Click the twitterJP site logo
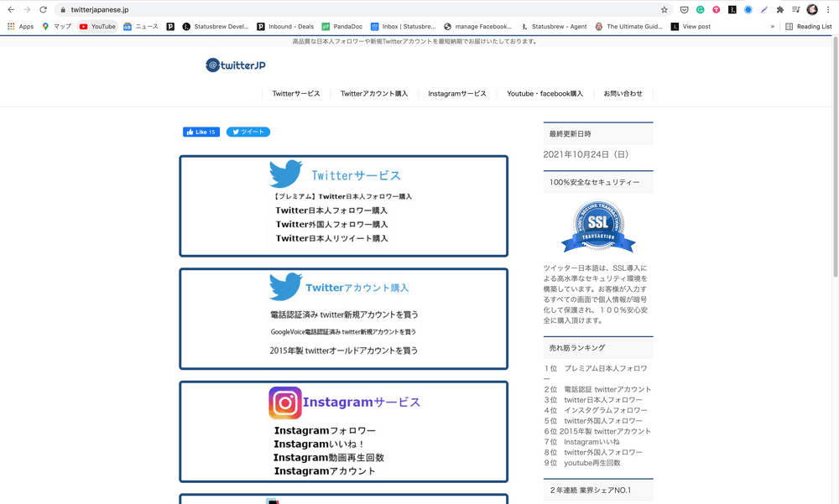Screen dimensions: 839x504 tap(236, 65)
